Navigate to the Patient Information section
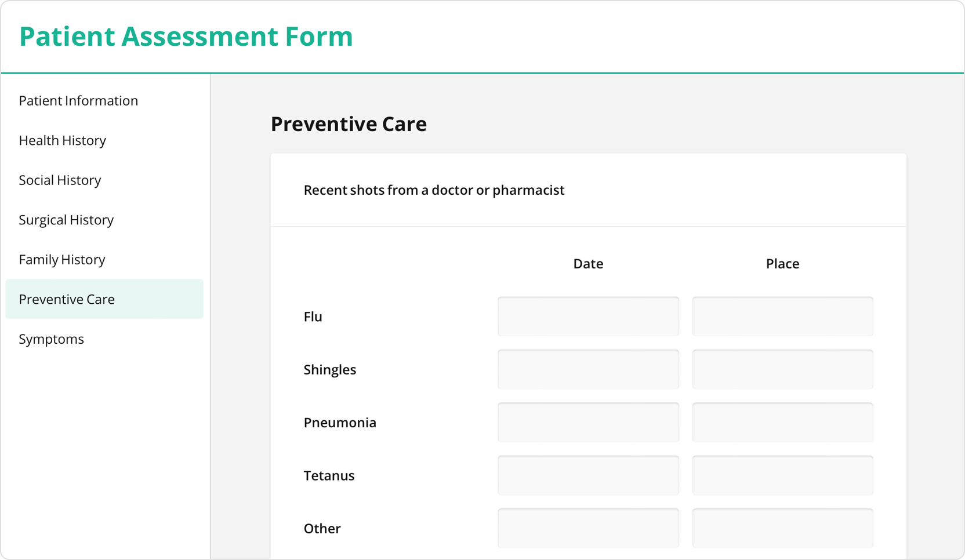The image size is (965, 560). point(78,100)
